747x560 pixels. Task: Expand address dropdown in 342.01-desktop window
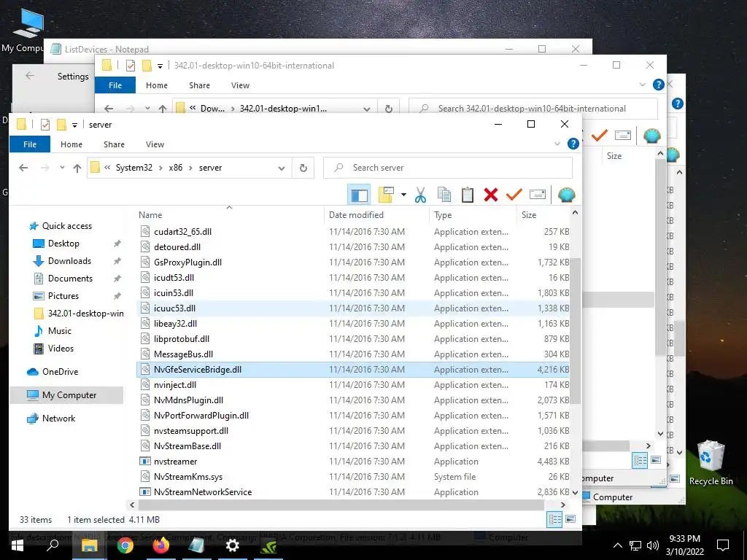click(x=366, y=109)
